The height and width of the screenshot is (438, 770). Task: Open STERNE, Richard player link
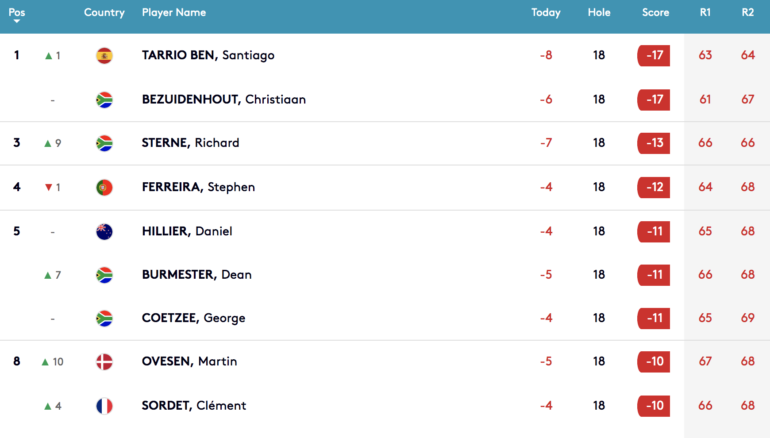tap(191, 143)
